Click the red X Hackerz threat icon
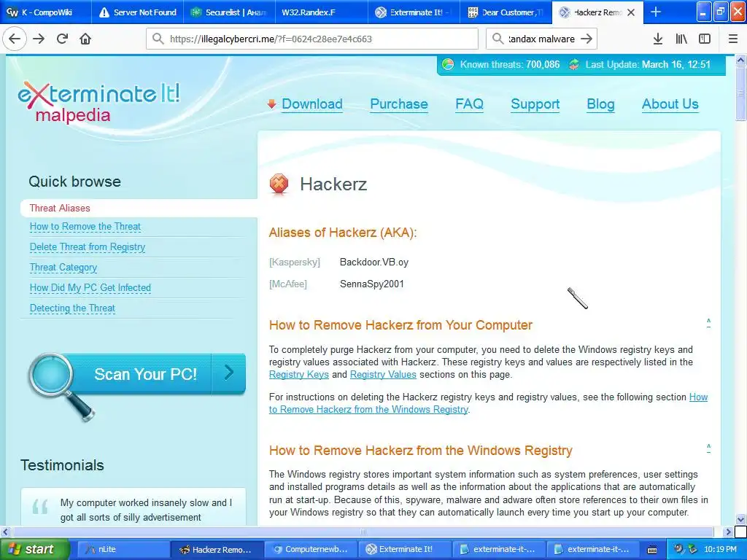The image size is (747, 560). [279, 184]
